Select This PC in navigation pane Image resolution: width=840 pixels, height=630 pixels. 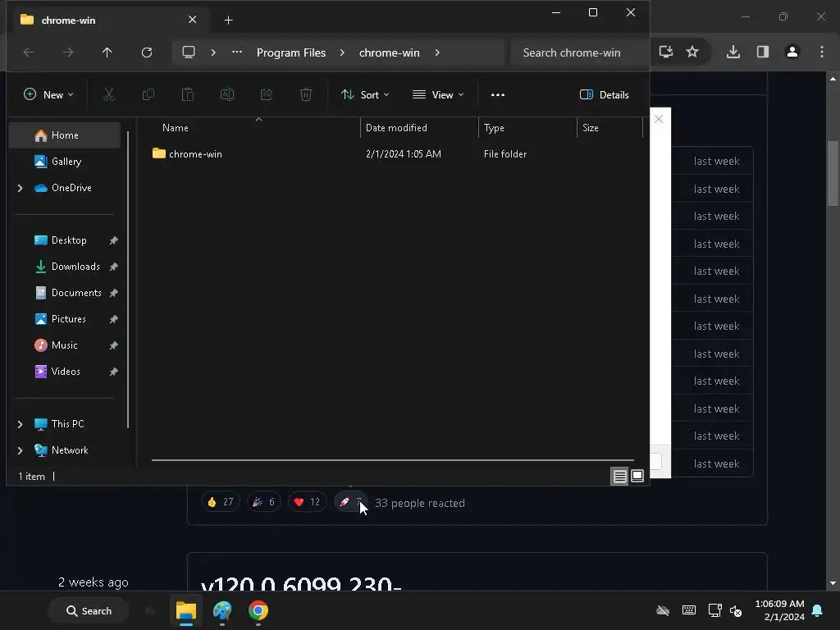click(x=67, y=424)
